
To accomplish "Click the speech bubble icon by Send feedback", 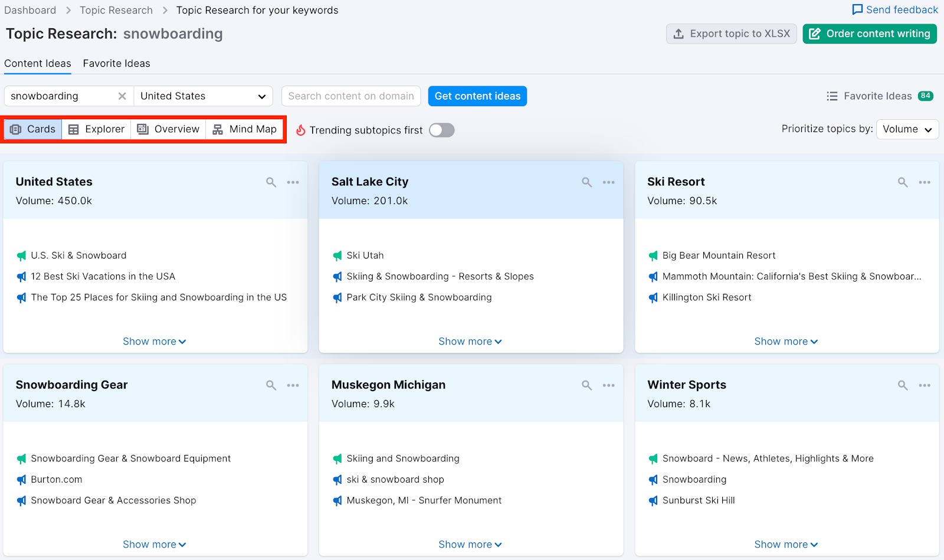I will (x=857, y=9).
